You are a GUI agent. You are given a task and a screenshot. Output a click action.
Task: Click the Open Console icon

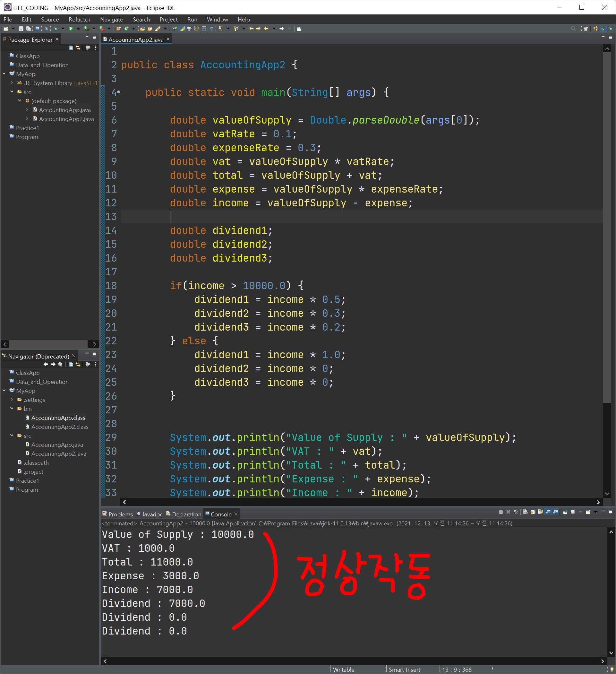pyautogui.click(x=588, y=512)
